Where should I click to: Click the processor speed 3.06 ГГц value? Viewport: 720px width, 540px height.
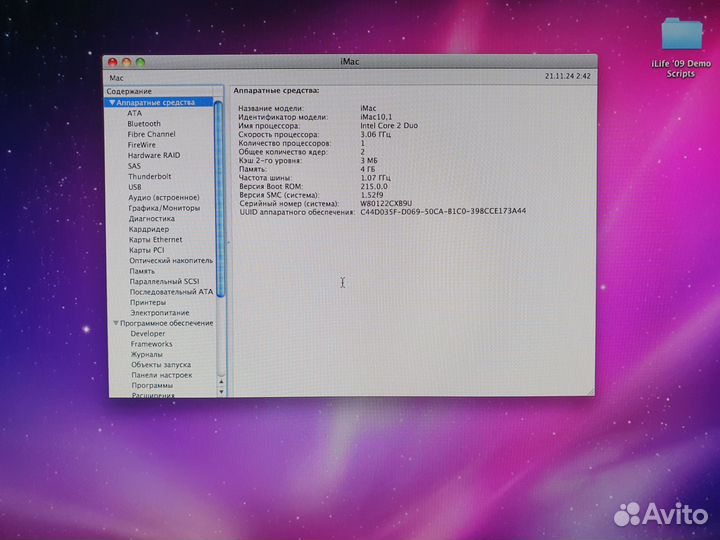376,135
